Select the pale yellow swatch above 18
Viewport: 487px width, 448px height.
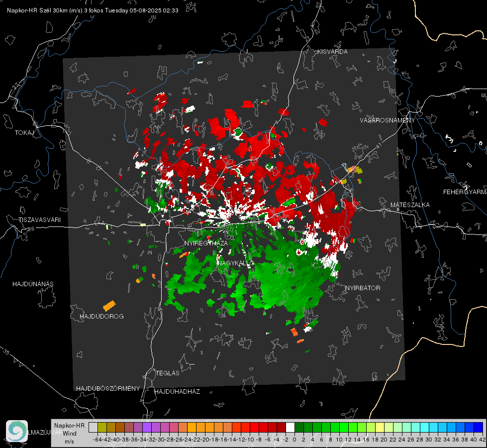tap(380, 427)
